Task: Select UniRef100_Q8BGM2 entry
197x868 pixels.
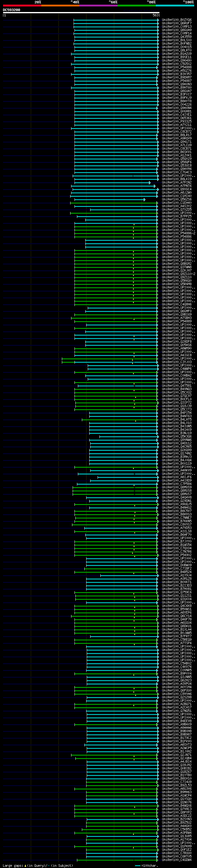Action: coord(176,264)
